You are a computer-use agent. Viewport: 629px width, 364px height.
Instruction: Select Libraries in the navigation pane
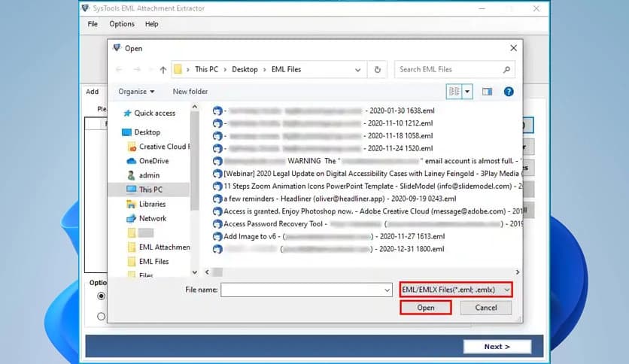pos(152,205)
